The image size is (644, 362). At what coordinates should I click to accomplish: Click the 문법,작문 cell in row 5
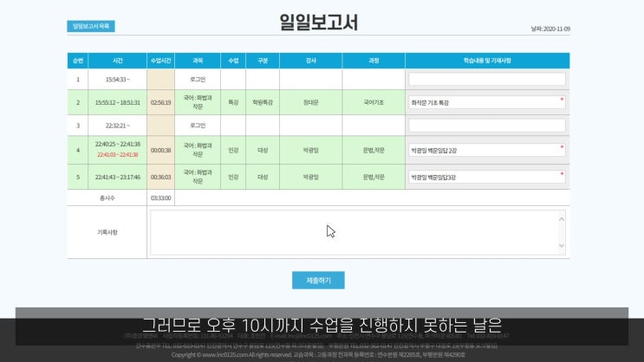tap(374, 178)
